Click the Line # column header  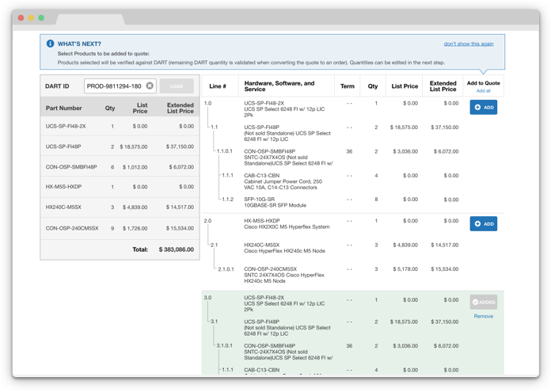tap(218, 86)
